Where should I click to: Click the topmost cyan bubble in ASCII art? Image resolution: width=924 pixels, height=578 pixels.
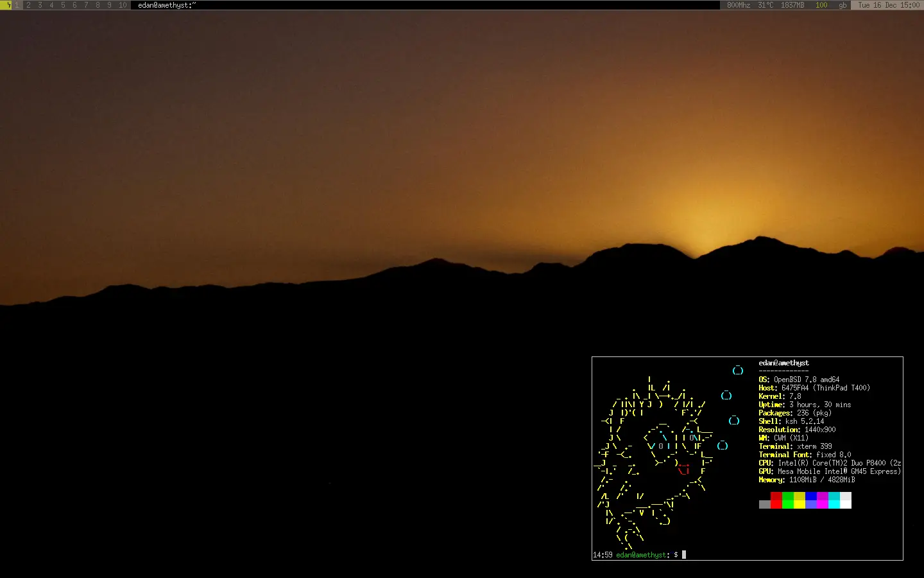click(x=738, y=370)
